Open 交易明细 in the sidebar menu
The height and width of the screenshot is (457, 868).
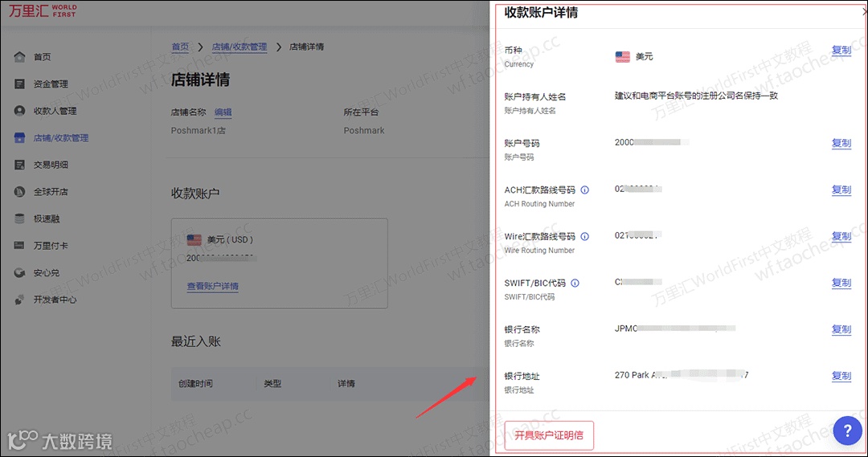tap(51, 165)
